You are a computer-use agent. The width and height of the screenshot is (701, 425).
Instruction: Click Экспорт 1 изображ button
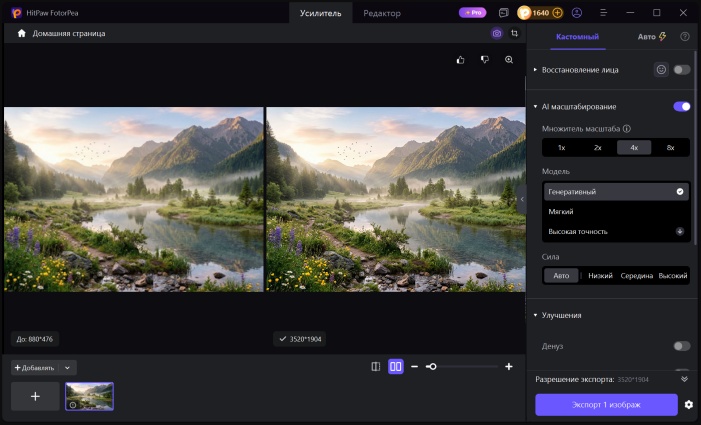(x=606, y=405)
